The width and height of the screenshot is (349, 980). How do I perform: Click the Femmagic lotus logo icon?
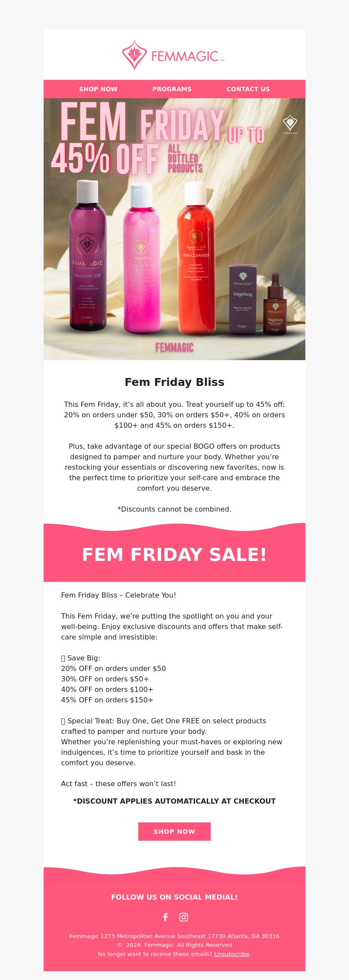point(134,55)
